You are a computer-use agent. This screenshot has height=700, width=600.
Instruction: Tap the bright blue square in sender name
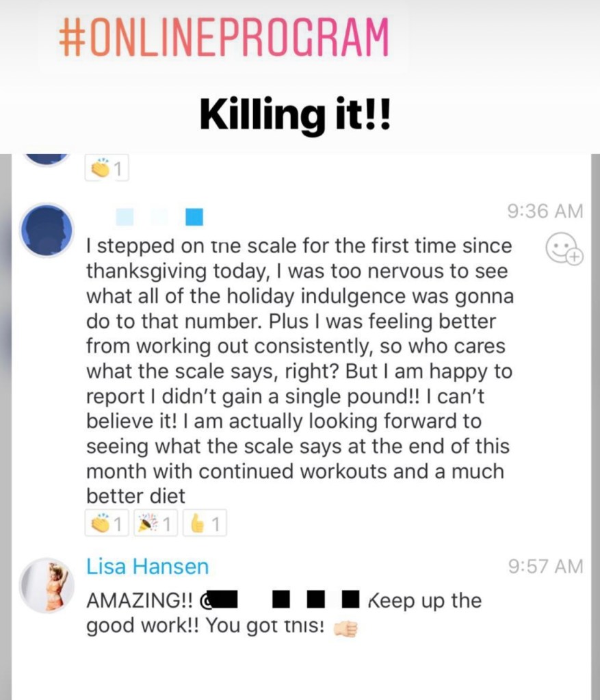pos(195,216)
